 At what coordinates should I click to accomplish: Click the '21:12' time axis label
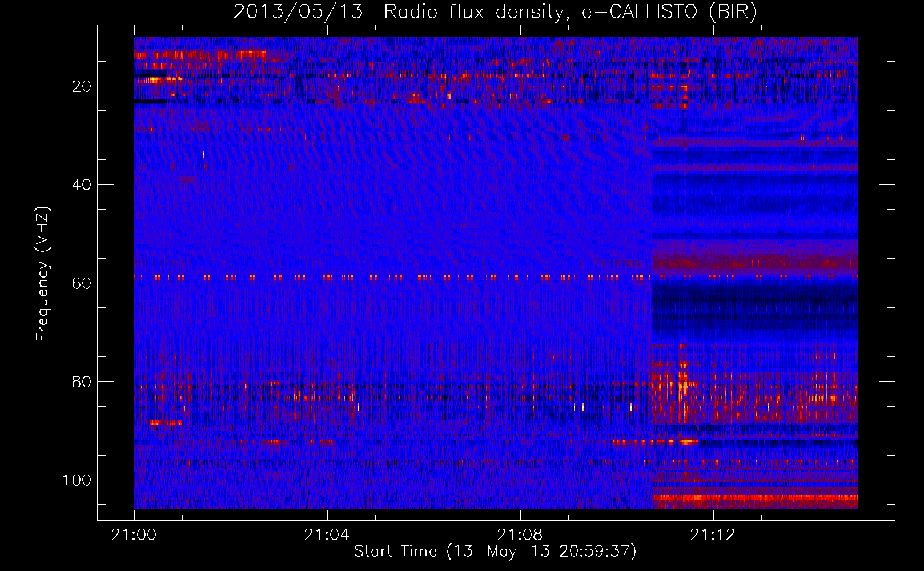(x=713, y=535)
